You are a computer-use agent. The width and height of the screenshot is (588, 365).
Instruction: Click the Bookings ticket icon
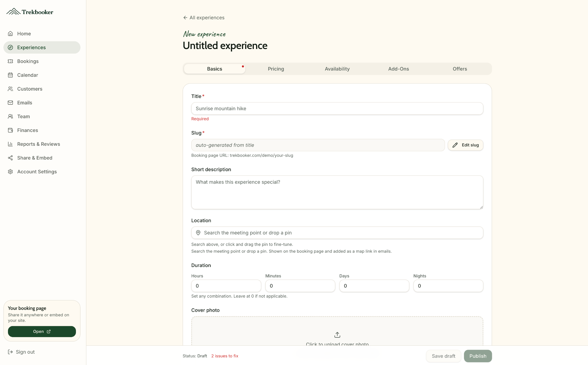tap(10, 61)
